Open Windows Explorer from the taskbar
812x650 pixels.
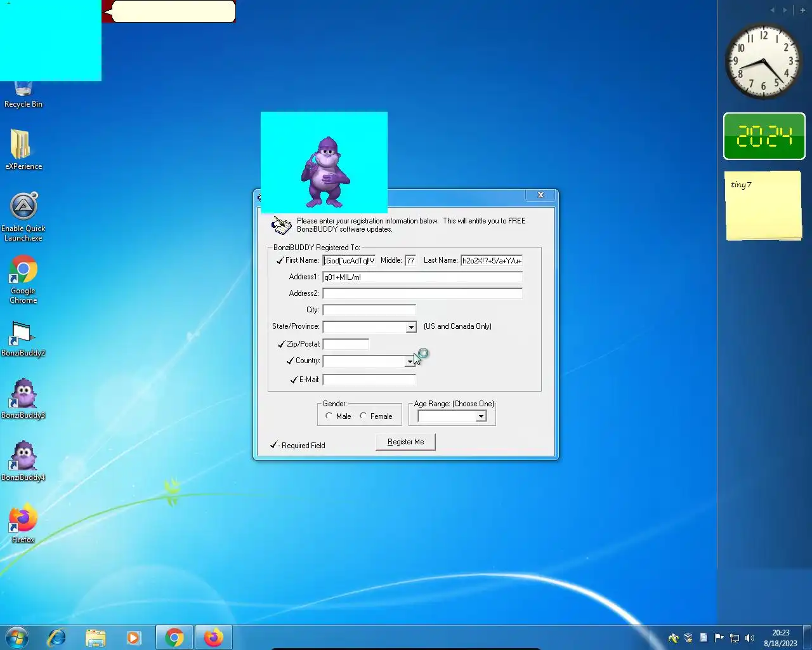tap(95, 637)
